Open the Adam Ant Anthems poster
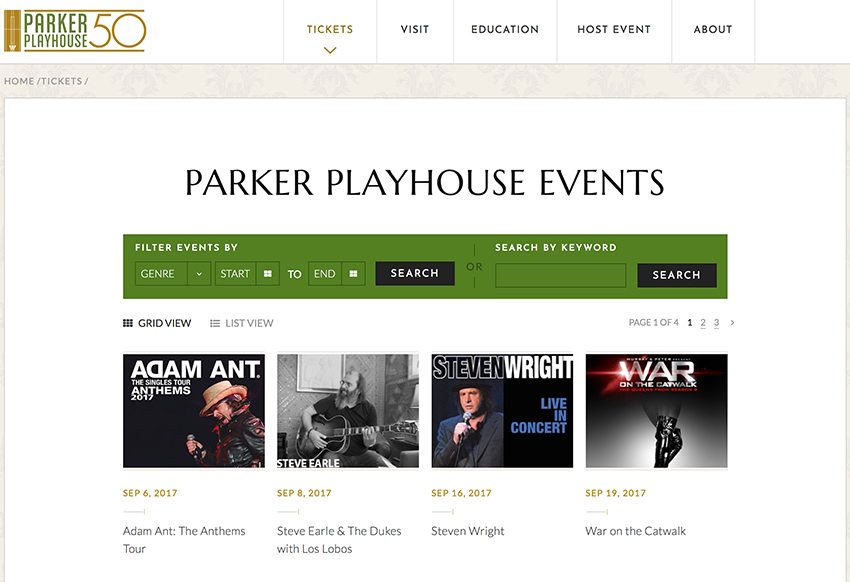The height and width of the screenshot is (582, 850). coord(194,410)
